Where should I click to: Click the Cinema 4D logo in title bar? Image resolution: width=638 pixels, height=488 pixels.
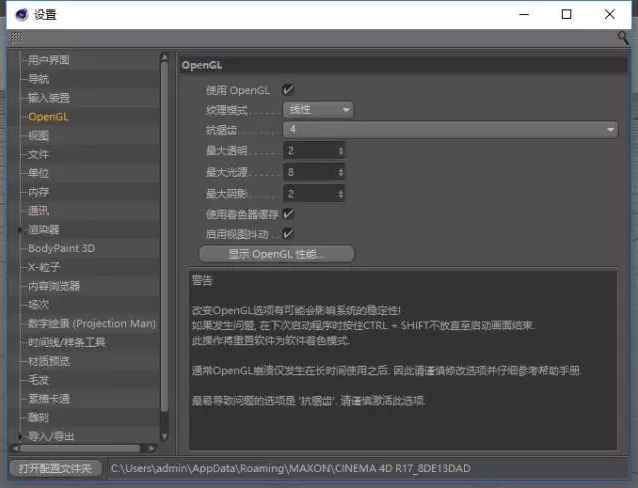[18, 14]
